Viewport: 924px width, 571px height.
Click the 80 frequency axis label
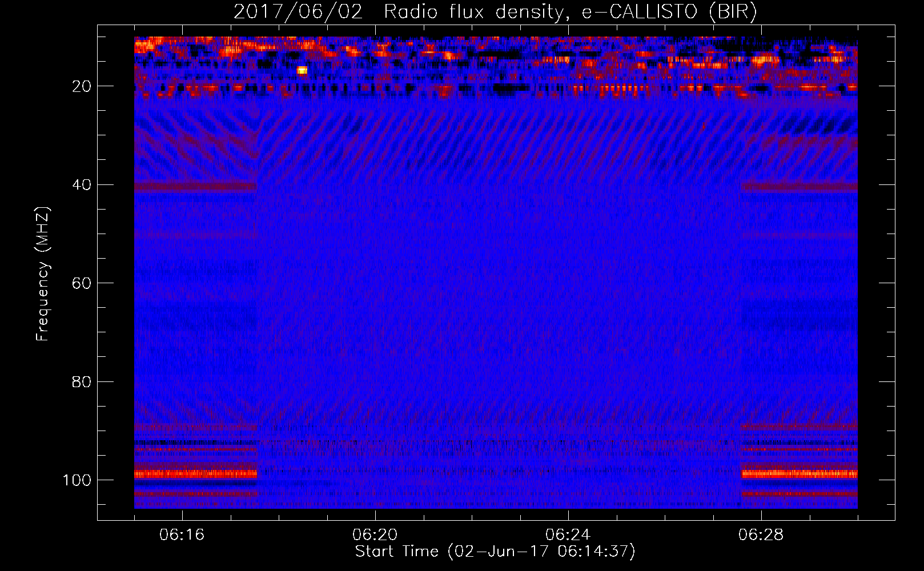pos(82,381)
